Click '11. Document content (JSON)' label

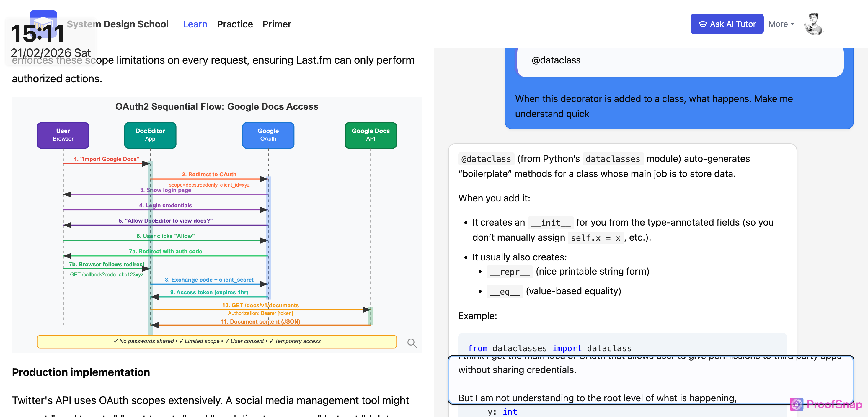point(260,321)
